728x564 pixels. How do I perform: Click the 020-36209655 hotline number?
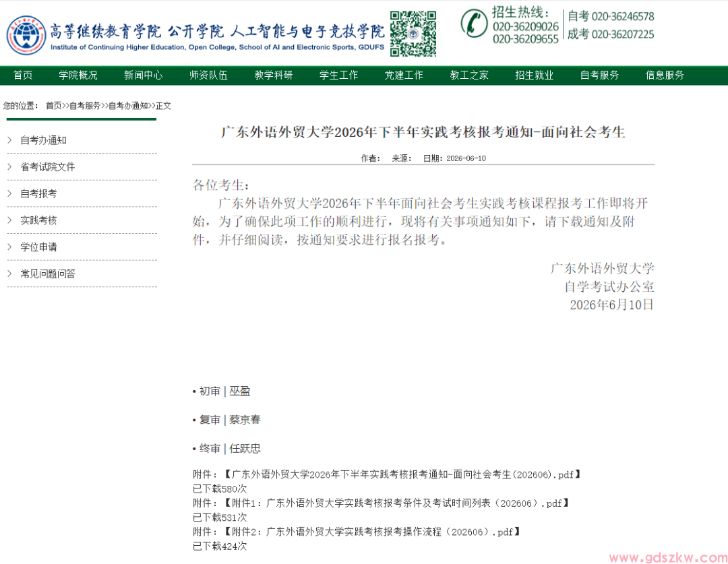[x=526, y=39]
